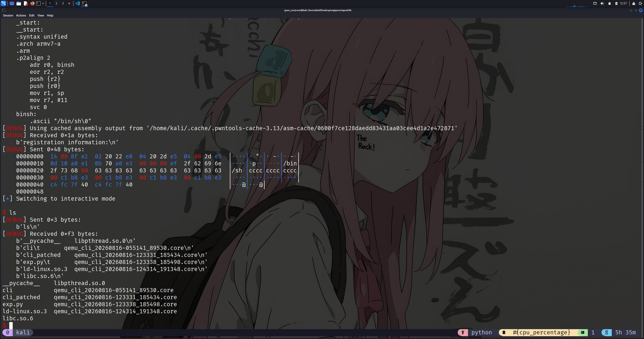644x339 pixels.
Task: Click 'libpthread.so.0' in the ls output
Action: coord(80,283)
